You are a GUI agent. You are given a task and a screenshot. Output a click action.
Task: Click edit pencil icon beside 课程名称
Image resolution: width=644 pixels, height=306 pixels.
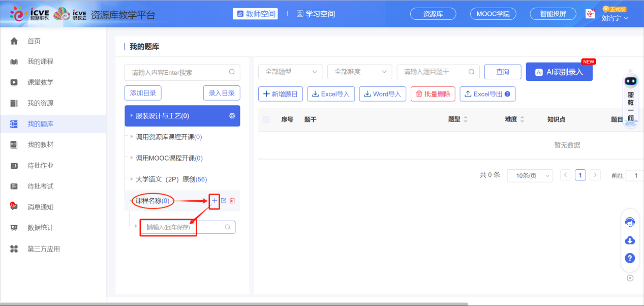pos(224,201)
